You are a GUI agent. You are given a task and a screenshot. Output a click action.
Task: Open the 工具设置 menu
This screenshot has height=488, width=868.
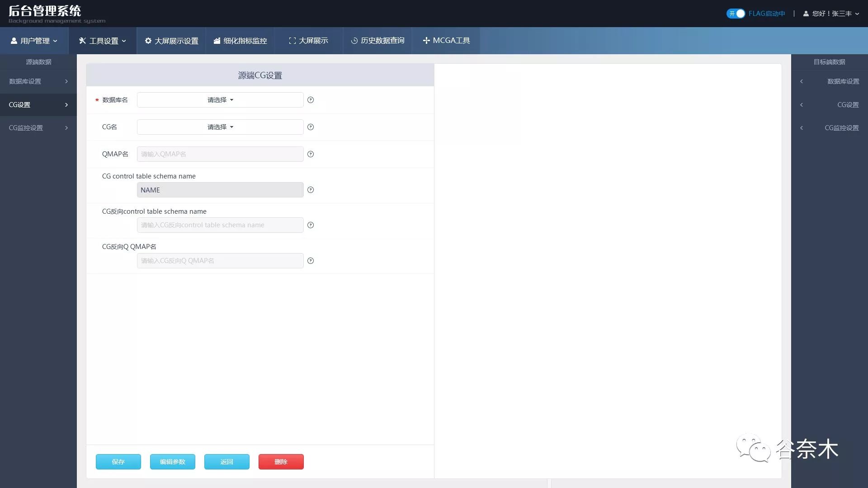[x=103, y=41]
